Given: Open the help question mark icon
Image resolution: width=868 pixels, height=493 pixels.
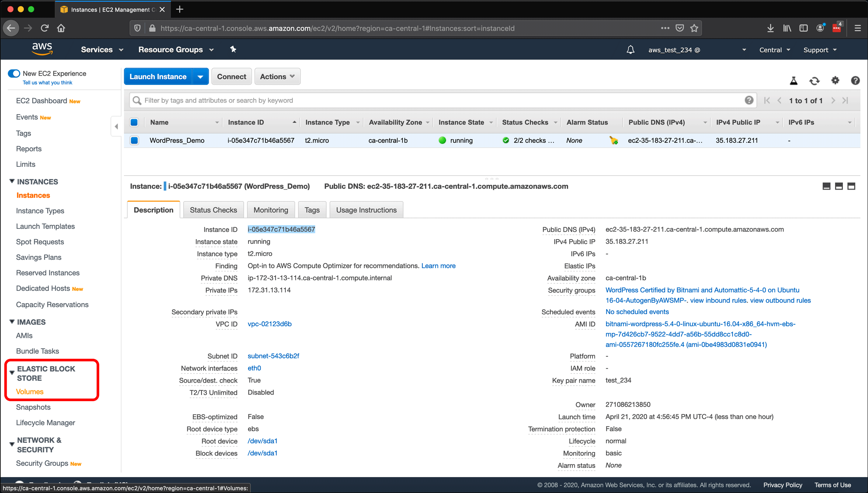Looking at the screenshot, I should 855,80.
